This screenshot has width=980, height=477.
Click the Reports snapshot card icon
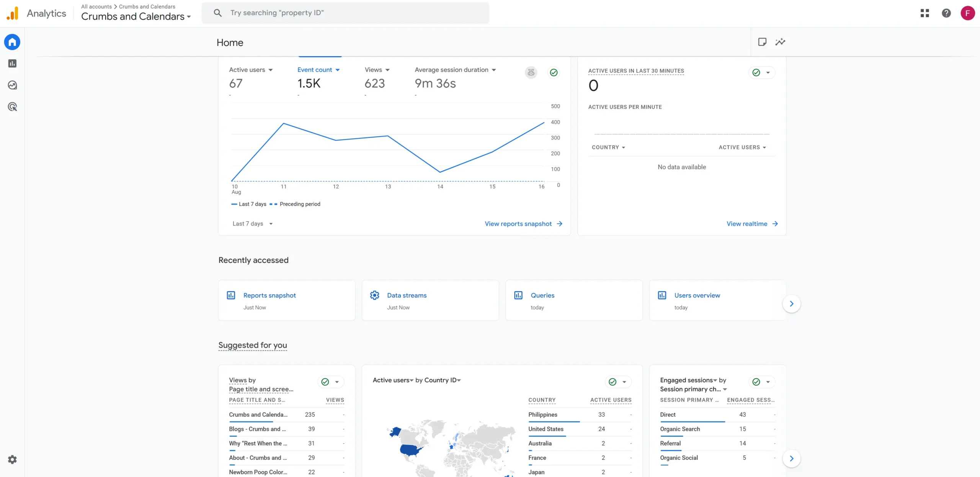pos(231,295)
